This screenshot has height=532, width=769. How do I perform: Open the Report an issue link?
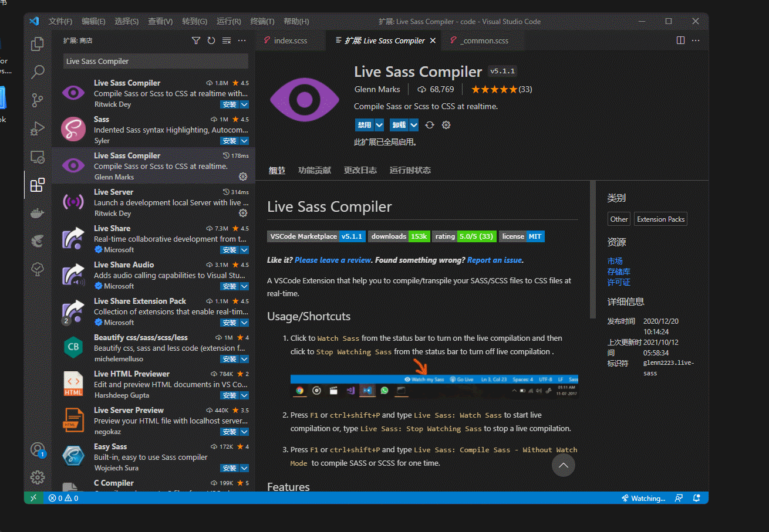(494, 260)
